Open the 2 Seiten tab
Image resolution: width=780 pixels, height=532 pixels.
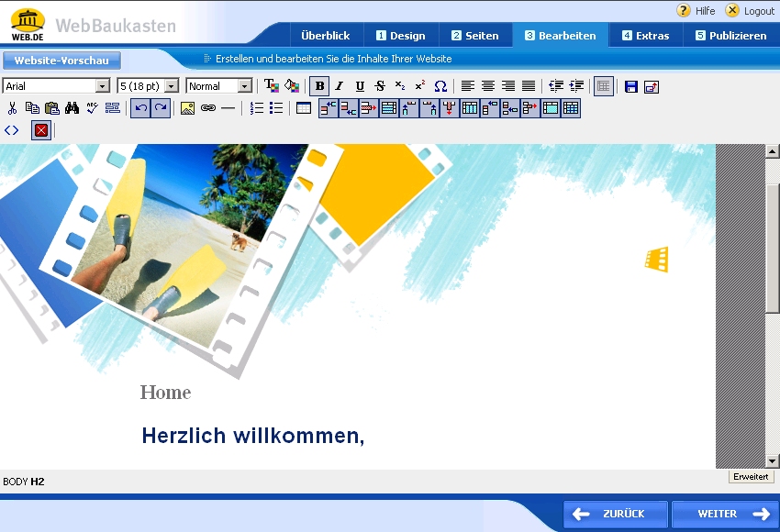tap(475, 36)
